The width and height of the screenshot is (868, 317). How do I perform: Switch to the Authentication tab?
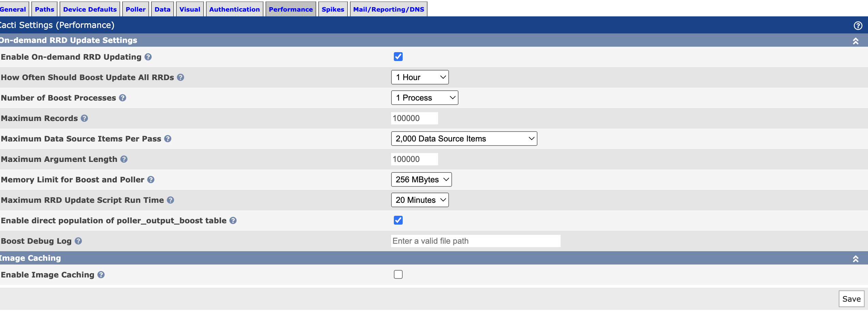(x=235, y=9)
